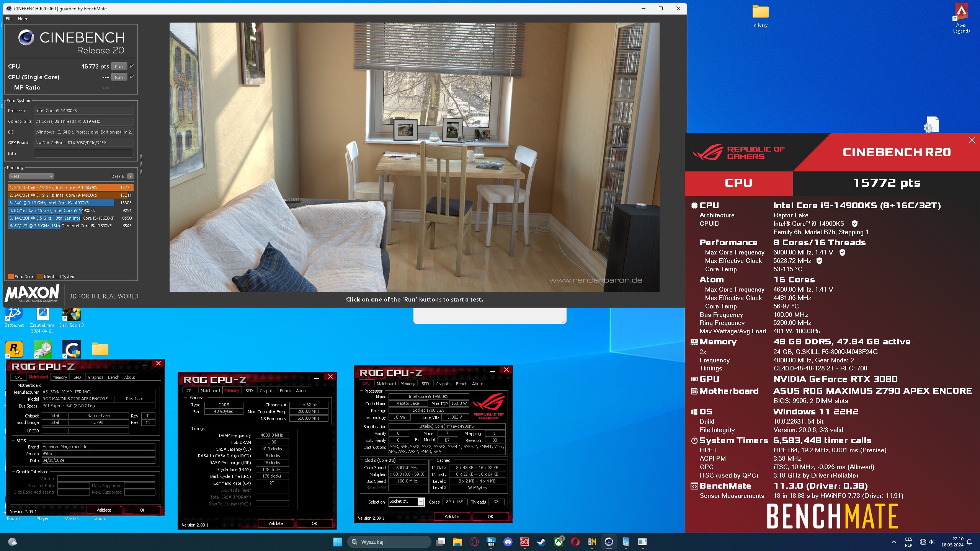980x551 pixels.
Task: Click Validate in Memory CPU-Z window
Action: [x=276, y=523]
